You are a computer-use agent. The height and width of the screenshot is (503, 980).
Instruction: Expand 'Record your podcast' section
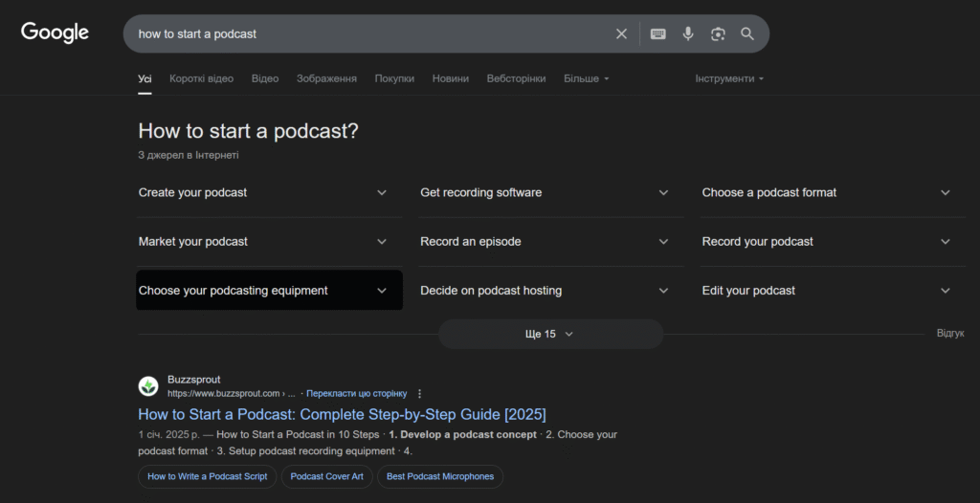[833, 242]
